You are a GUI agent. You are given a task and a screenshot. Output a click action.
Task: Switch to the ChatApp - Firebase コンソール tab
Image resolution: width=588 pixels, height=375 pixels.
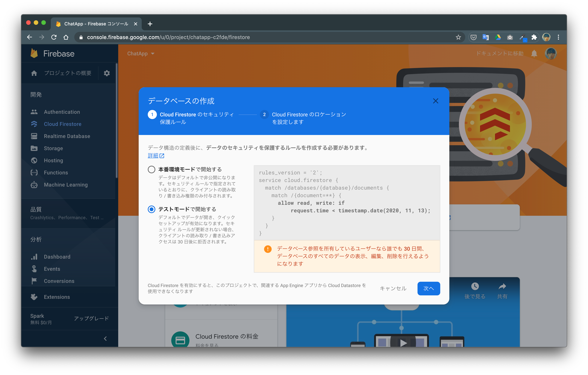tap(96, 24)
